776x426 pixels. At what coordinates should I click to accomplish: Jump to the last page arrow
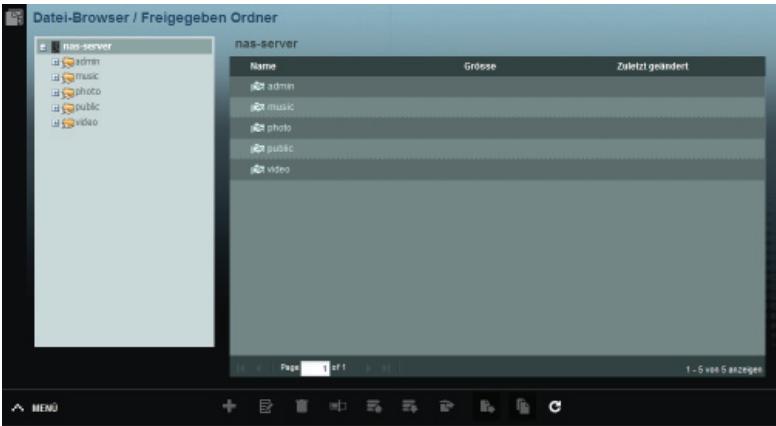[x=387, y=368]
